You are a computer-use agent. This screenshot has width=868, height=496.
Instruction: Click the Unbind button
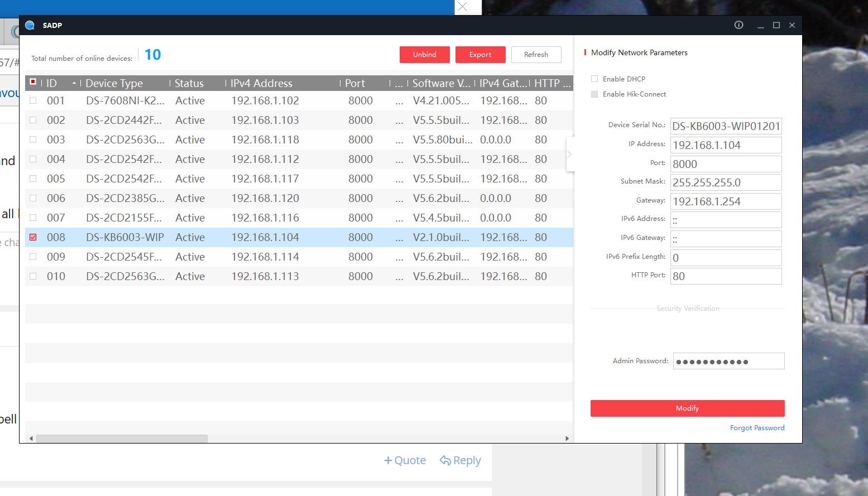click(x=424, y=55)
